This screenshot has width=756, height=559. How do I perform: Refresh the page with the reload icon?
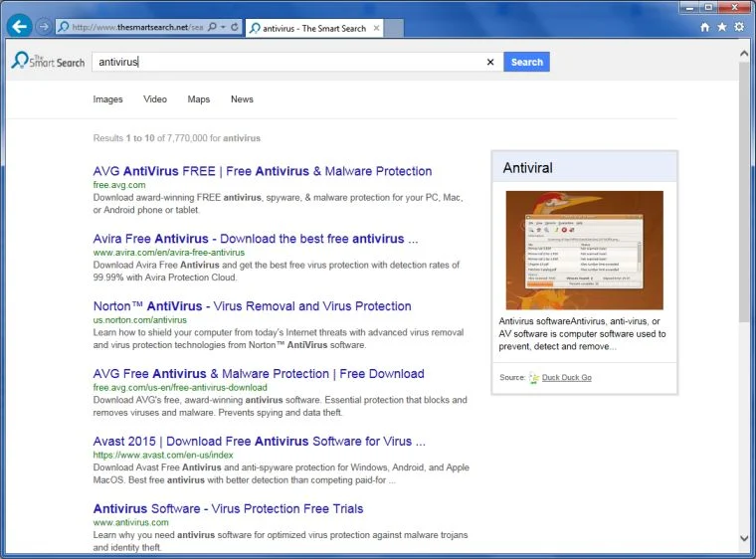tap(235, 27)
